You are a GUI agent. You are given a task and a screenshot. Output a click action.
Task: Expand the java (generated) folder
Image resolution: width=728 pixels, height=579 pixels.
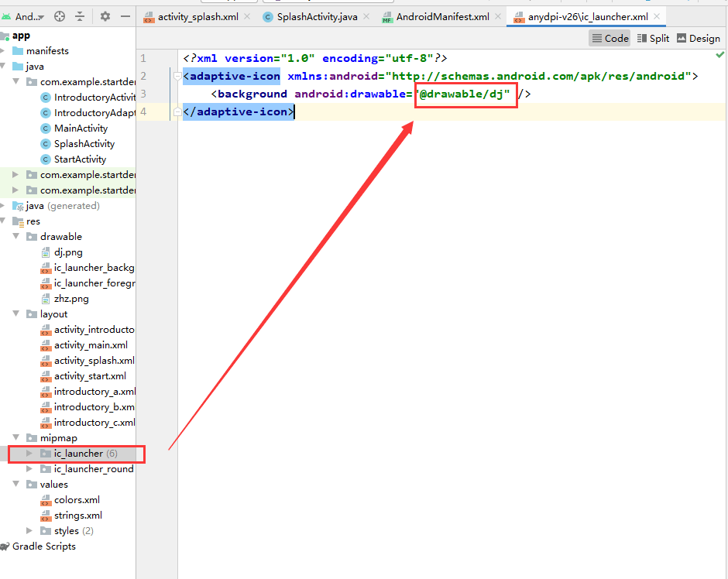[x=3, y=206]
